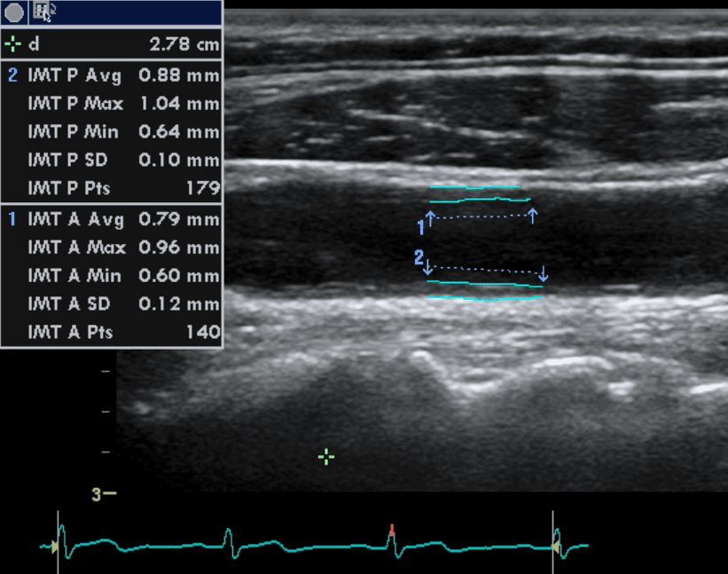This screenshot has height=574, width=728.
Task: Click the left up-arrow of measurement 1
Action: click(x=430, y=218)
